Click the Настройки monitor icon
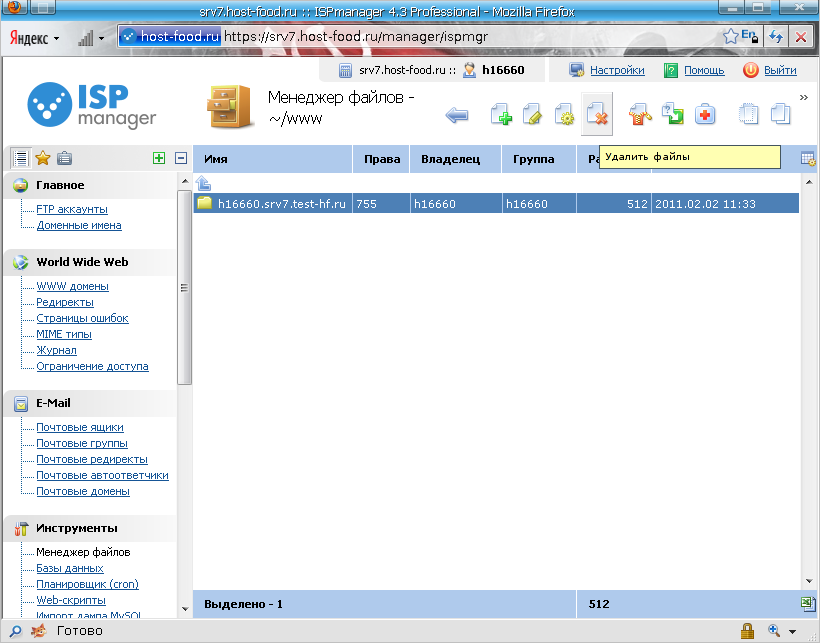This screenshot has height=643, width=820. click(x=577, y=70)
